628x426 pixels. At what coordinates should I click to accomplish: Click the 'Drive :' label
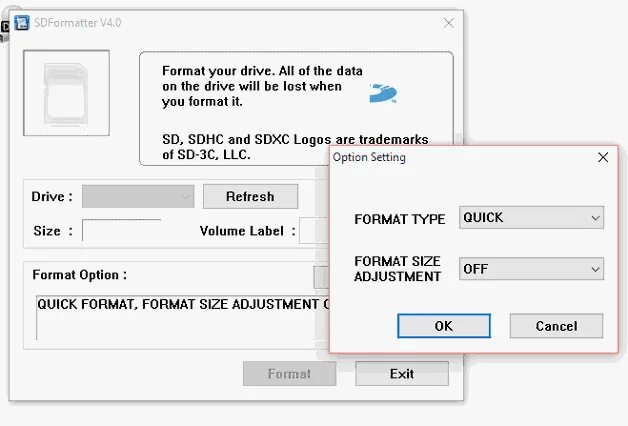[x=52, y=197]
